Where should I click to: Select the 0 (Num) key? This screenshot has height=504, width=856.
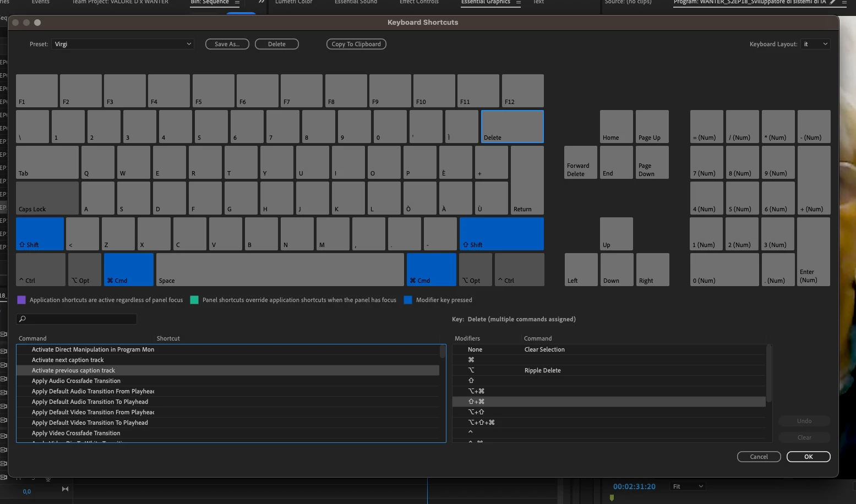pyautogui.click(x=724, y=270)
